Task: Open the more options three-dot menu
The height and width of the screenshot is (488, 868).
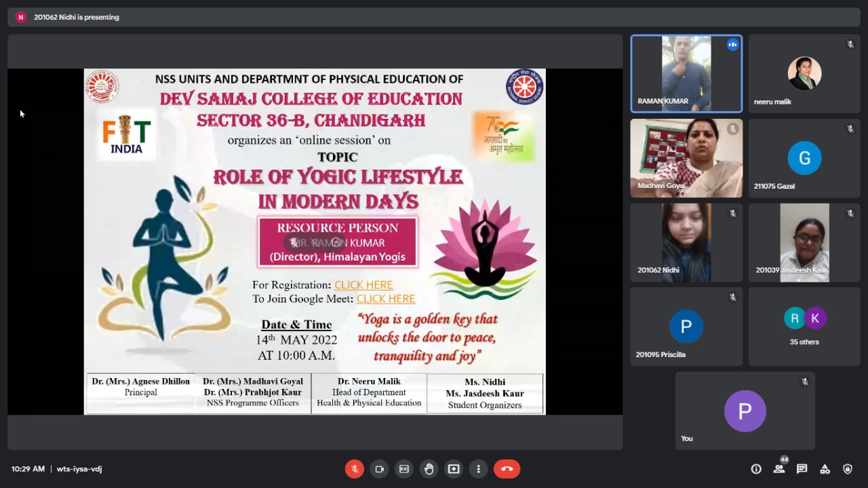Action: click(x=478, y=469)
